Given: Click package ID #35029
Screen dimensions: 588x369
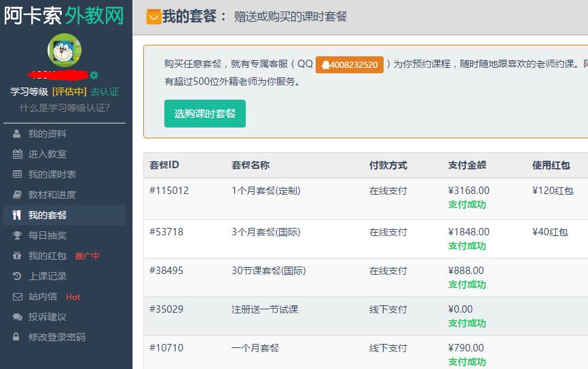Looking at the screenshot, I should tap(166, 309).
